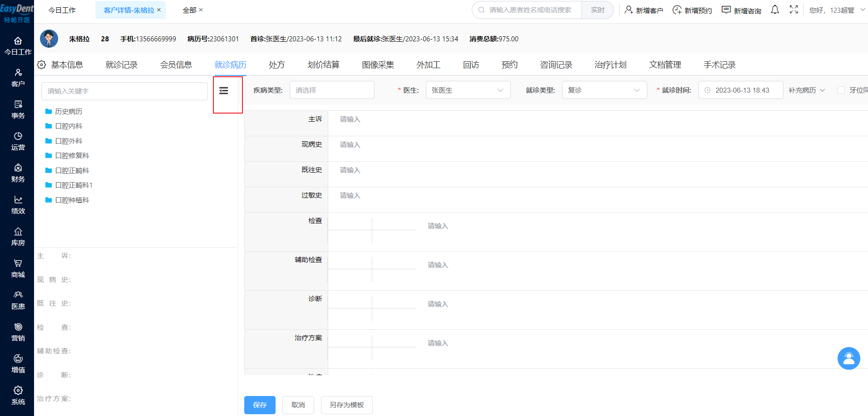
Task: Open the 医生 dropdown showing 张医生
Action: click(468, 90)
